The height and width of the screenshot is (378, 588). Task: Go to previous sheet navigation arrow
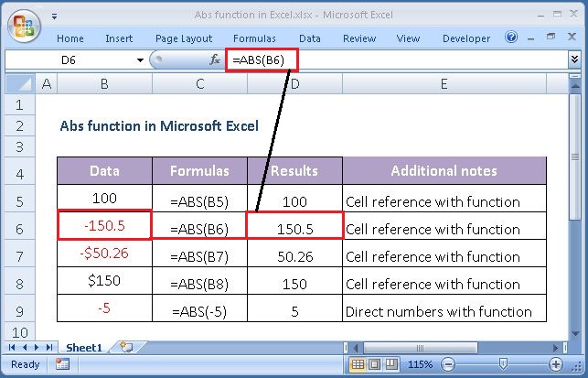(25, 347)
